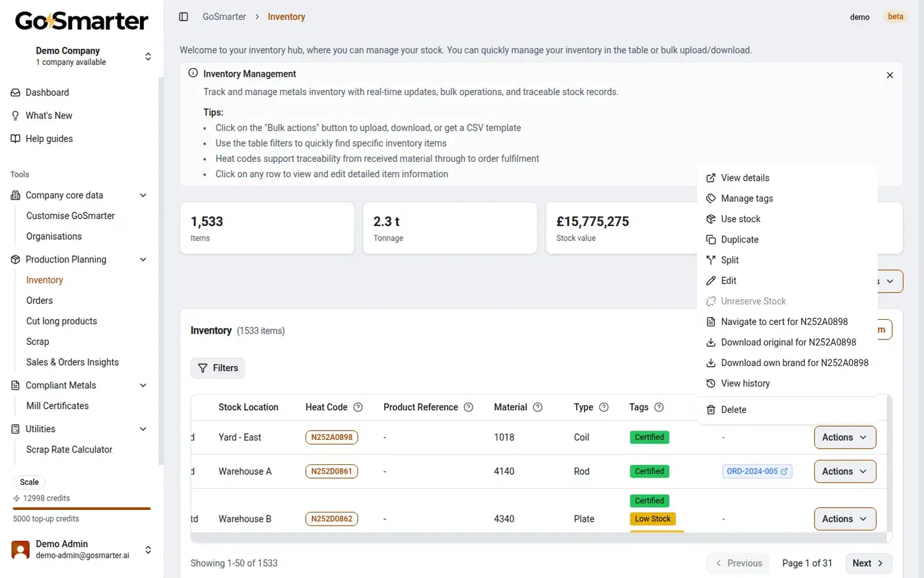This screenshot has width=924, height=578.
Task: Click Product Reference column info icon
Action: pyautogui.click(x=469, y=408)
